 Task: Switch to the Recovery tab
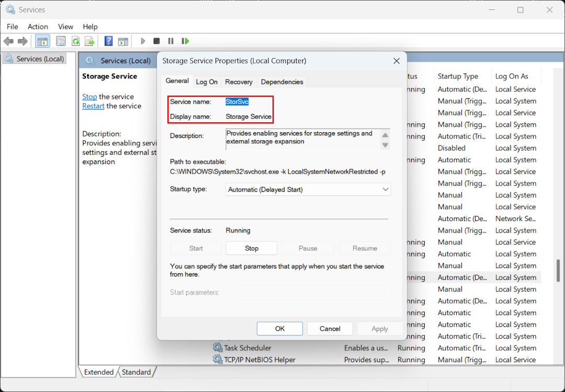pyautogui.click(x=239, y=82)
